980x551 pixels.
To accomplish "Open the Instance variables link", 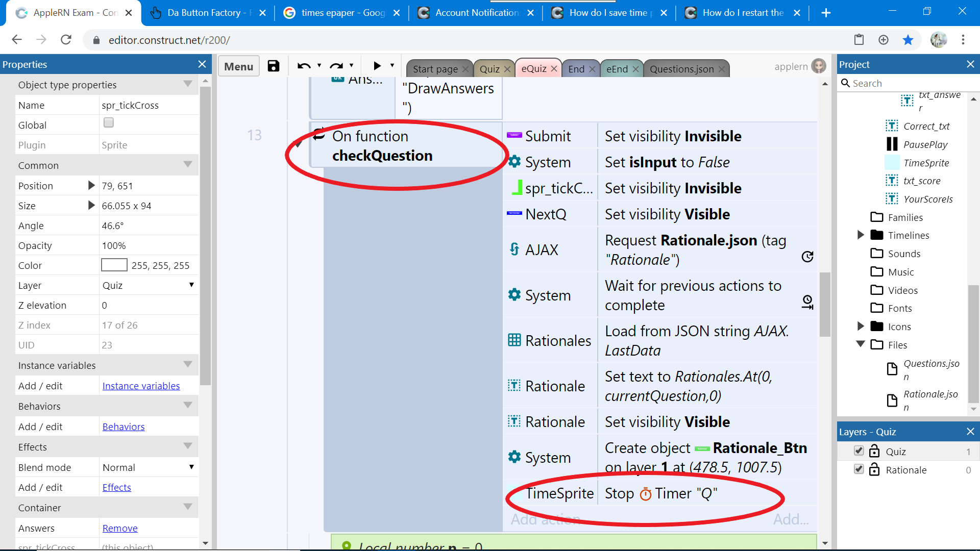I will (141, 386).
